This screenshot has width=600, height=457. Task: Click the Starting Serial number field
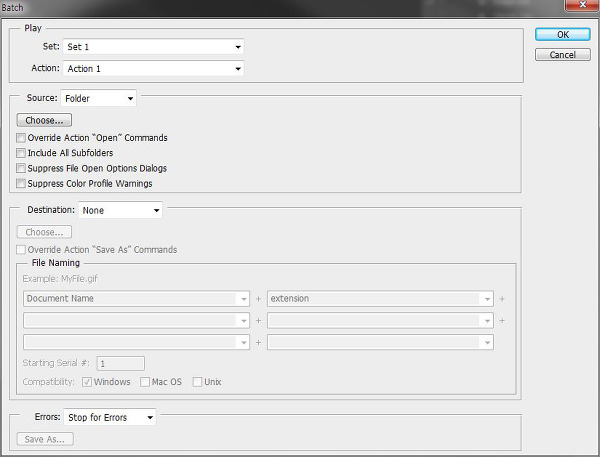[x=121, y=363]
